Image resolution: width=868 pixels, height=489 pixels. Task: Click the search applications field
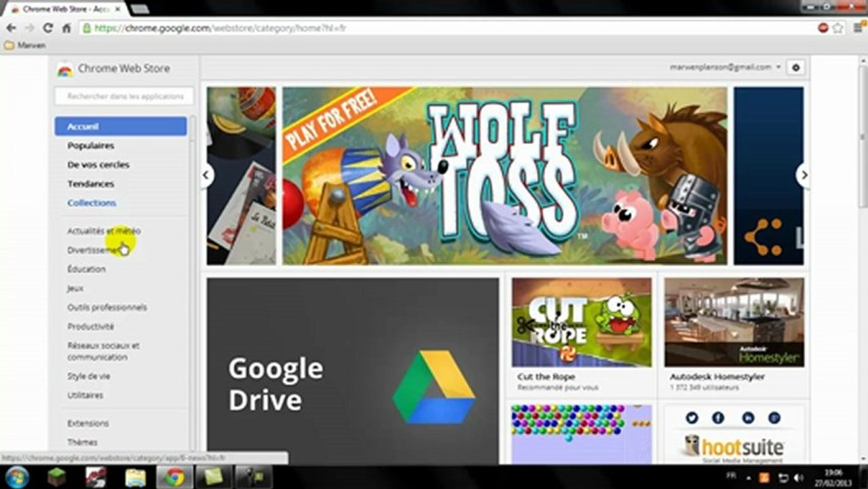pos(124,96)
